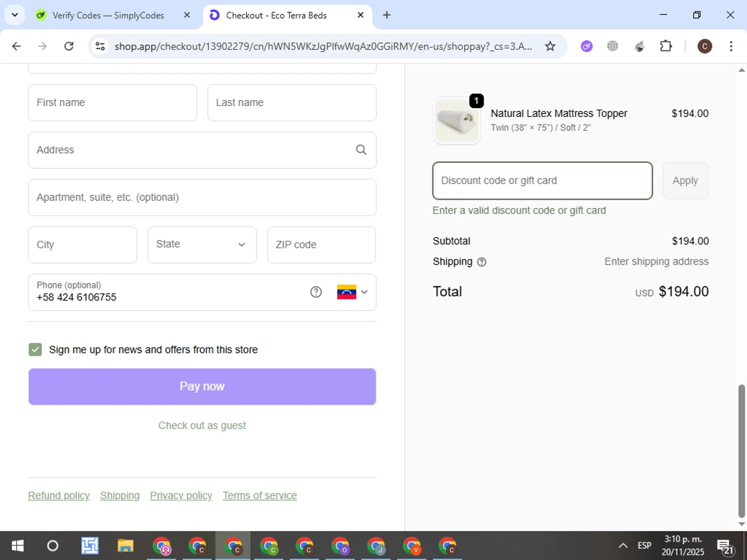Open the Windows Start menu
Screen dimensions: 747x560
(x=17, y=546)
